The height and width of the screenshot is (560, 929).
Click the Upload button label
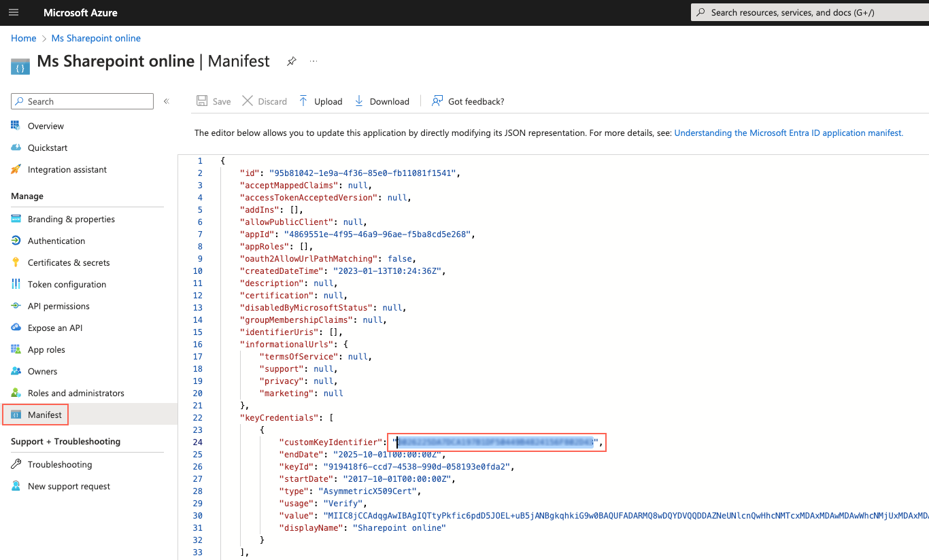[328, 101]
